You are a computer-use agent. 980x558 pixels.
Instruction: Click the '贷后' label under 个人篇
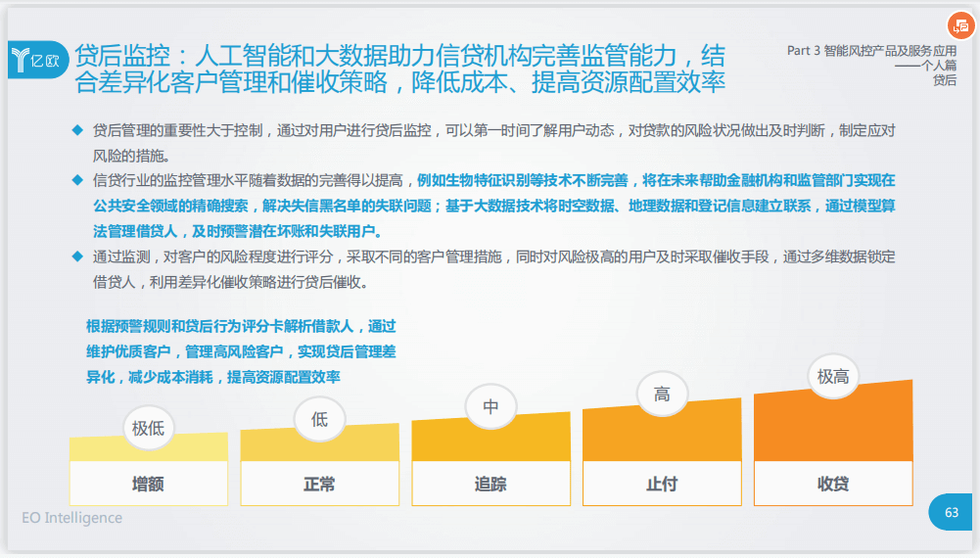click(945, 80)
